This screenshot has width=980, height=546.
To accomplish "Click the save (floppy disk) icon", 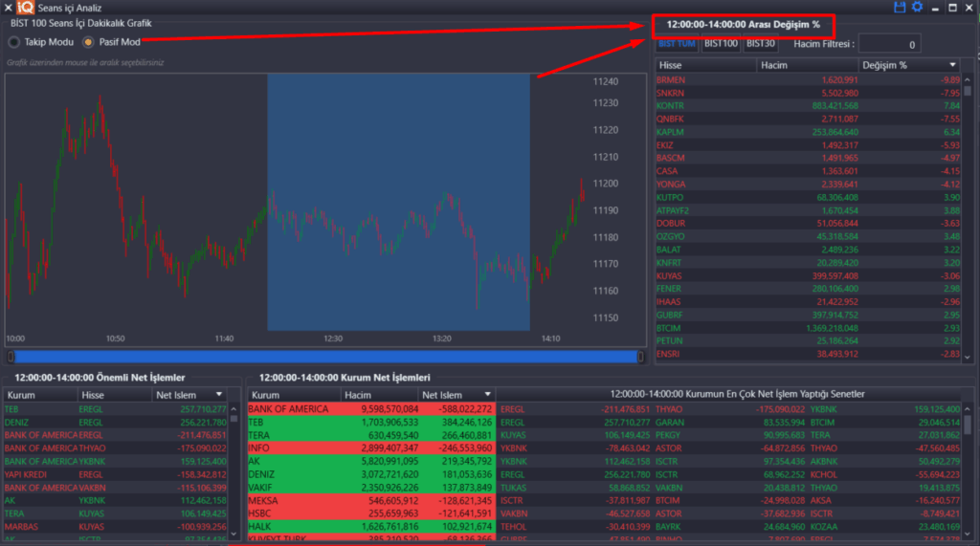I will (x=900, y=7).
